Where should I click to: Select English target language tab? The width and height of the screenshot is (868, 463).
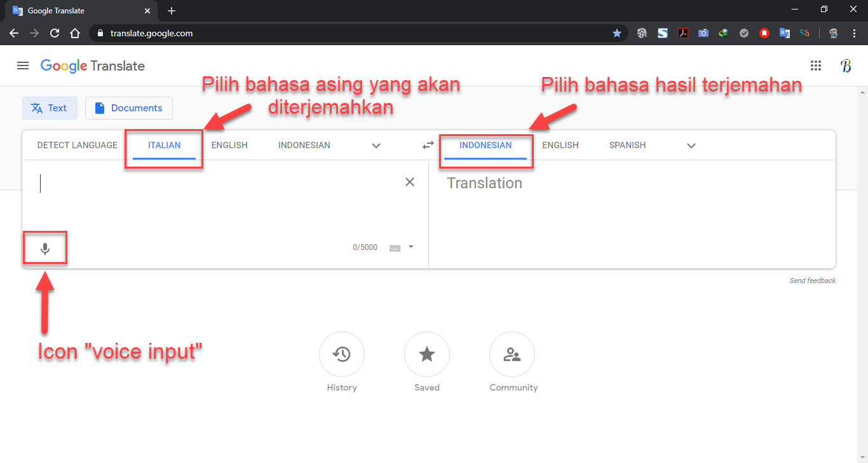[x=560, y=145]
